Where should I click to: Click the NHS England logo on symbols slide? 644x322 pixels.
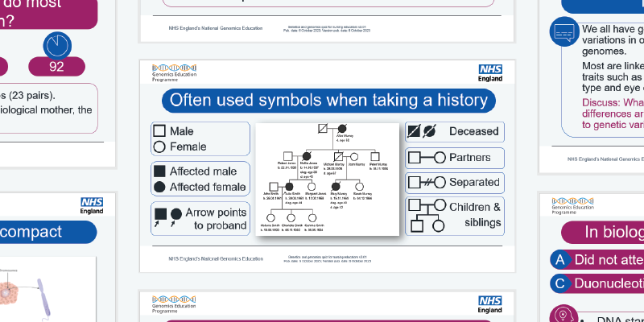coord(490,73)
